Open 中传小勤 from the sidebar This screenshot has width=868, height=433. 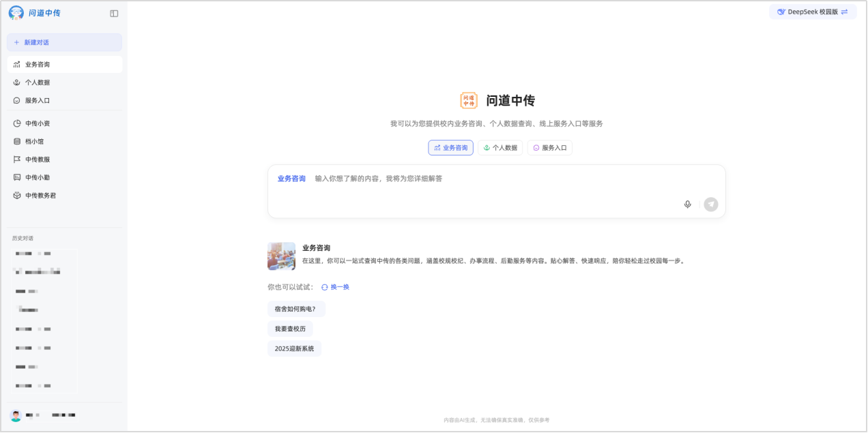click(37, 177)
